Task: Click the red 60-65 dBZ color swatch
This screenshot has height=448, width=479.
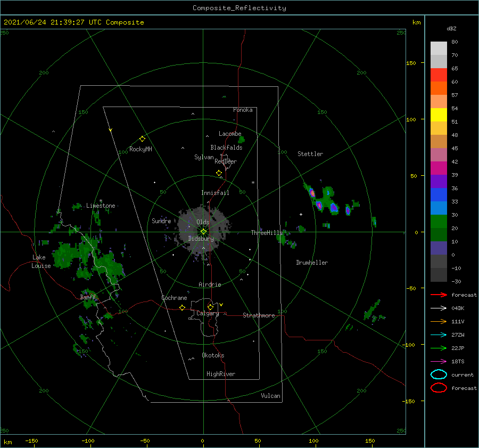Action: coord(439,75)
